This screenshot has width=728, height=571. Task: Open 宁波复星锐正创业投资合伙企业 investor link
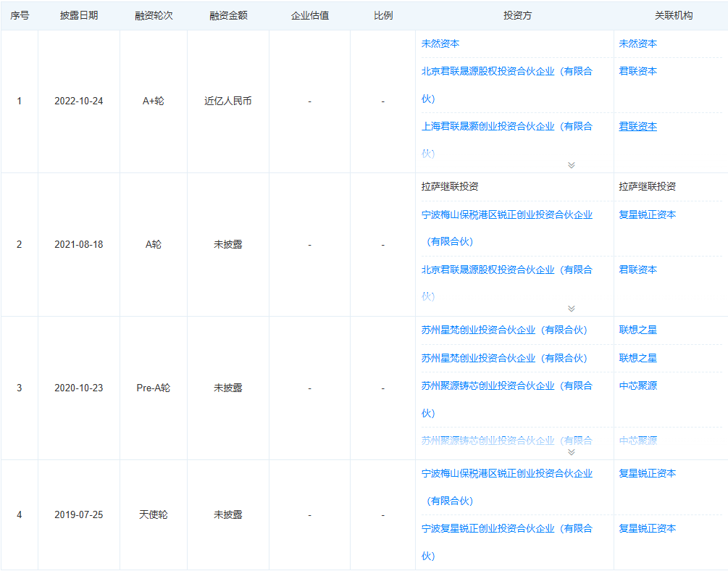(506, 542)
